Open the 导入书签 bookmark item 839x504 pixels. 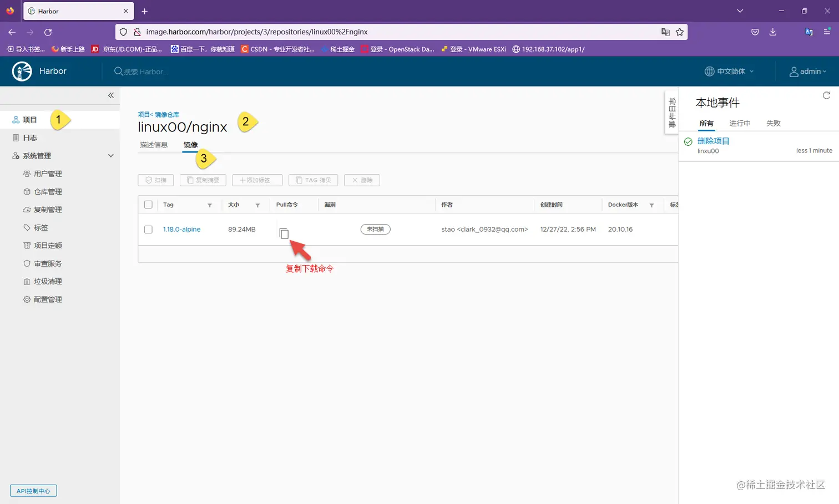pos(26,49)
